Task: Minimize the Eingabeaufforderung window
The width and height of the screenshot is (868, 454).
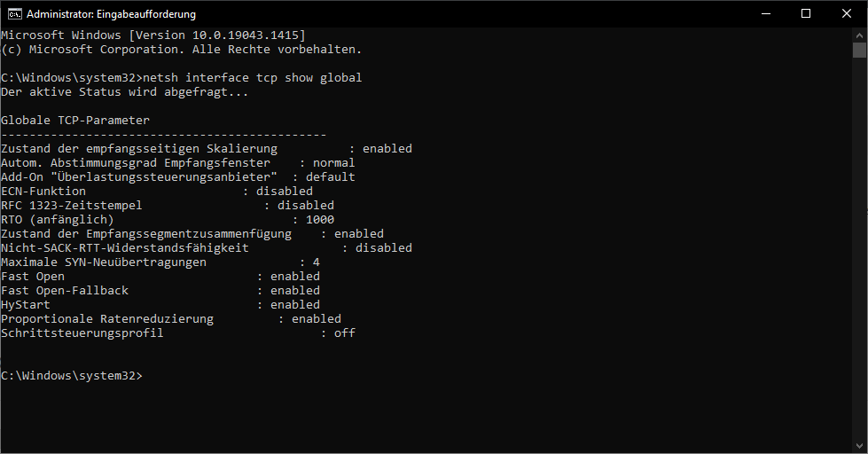Action: point(766,14)
